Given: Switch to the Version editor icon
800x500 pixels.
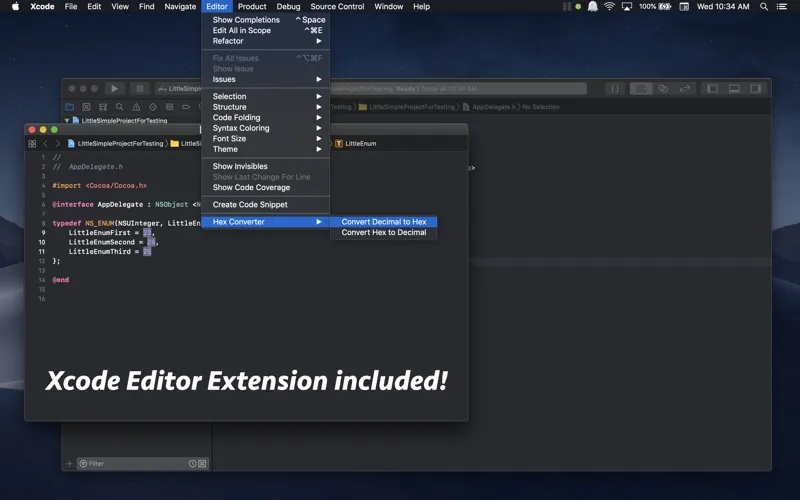Looking at the screenshot, I should coord(685,89).
